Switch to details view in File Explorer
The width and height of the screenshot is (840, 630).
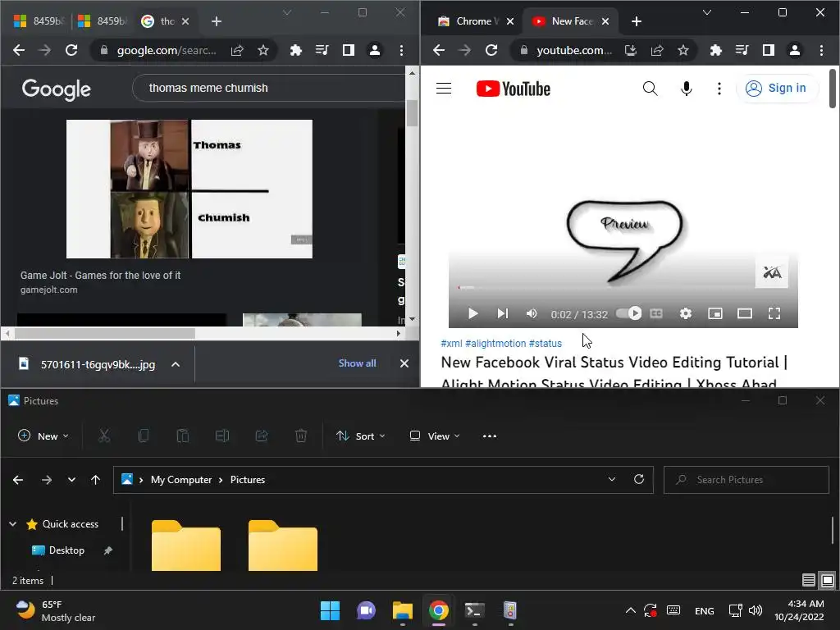tap(808, 580)
